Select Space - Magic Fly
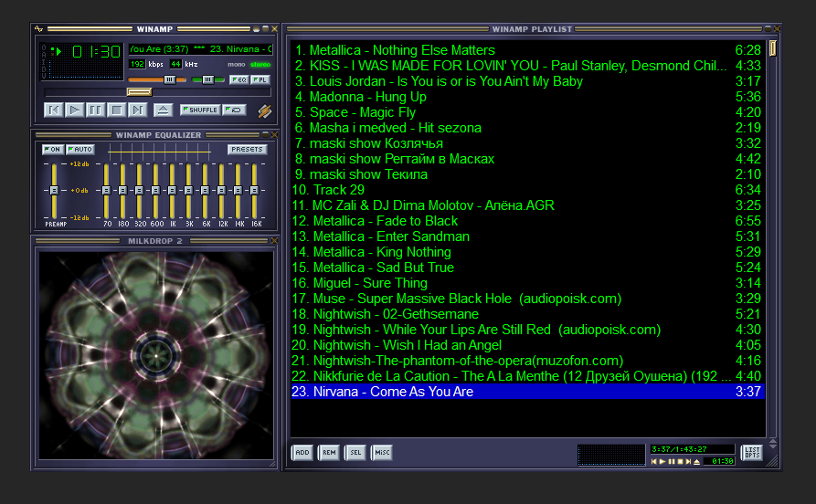816x504 pixels. click(527, 112)
